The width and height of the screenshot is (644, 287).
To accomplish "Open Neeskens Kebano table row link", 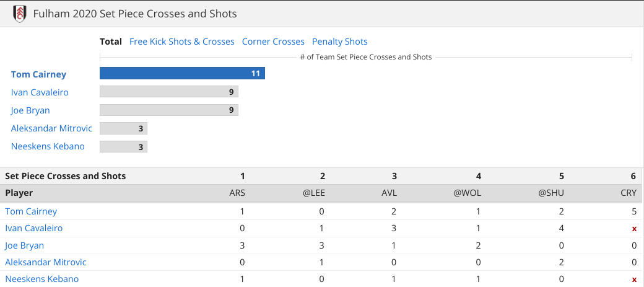I will [x=41, y=279].
